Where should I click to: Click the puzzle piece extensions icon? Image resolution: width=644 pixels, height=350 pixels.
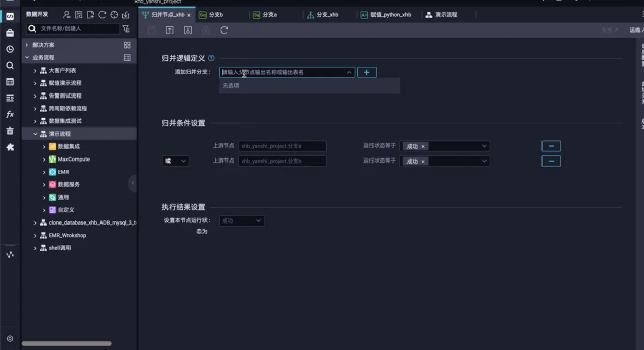click(10, 147)
